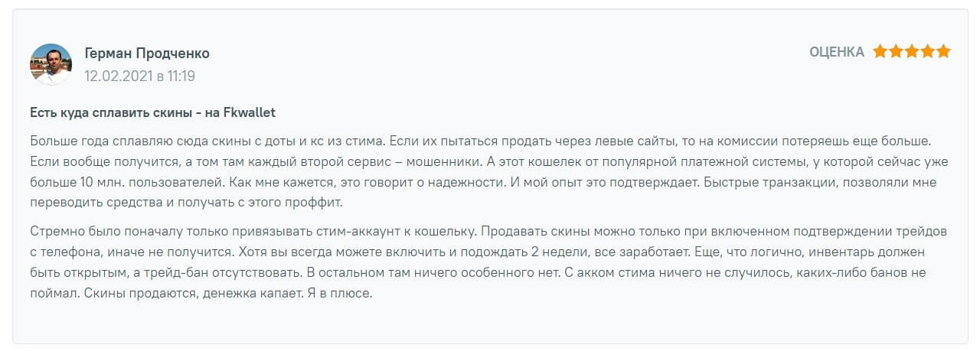Open Герман Продченко's avatar photo
The image size is (980, 351).
(51, 63)
